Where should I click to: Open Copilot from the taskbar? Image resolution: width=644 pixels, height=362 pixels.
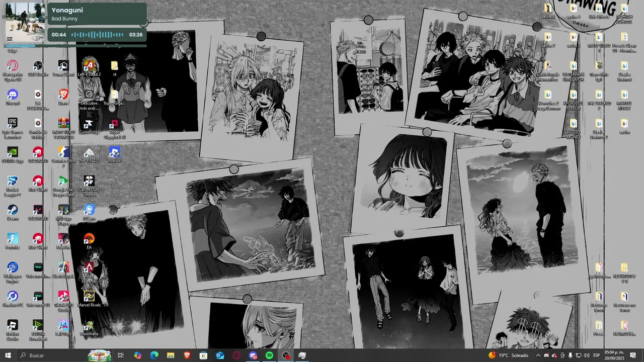tap(137, 355)
